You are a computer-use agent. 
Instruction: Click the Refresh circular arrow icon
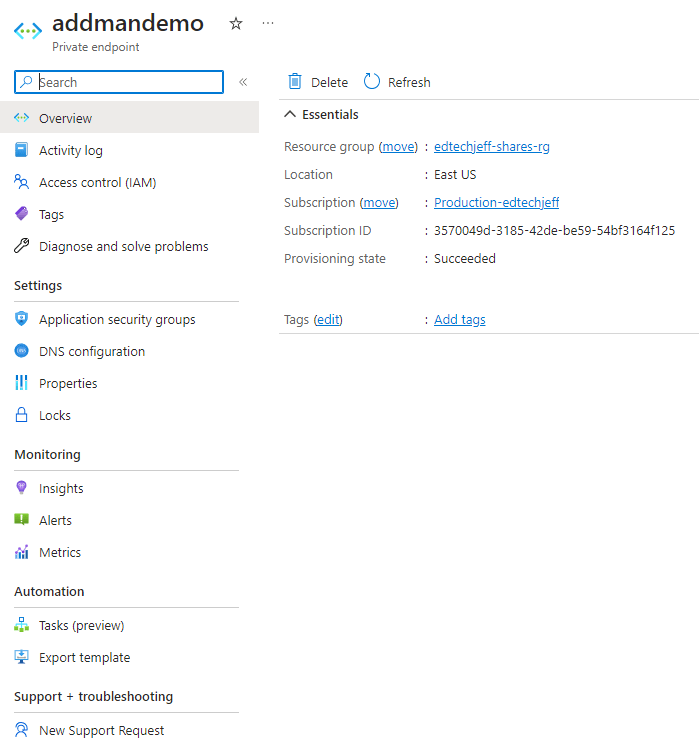[372, 82]
